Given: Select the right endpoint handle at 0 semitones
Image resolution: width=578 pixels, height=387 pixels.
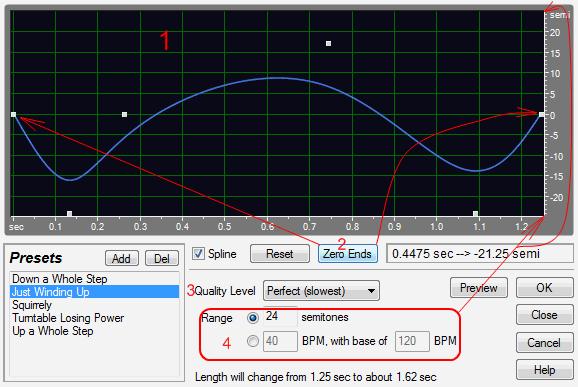Looking at the screenshot, I should [x=541, y=115].
